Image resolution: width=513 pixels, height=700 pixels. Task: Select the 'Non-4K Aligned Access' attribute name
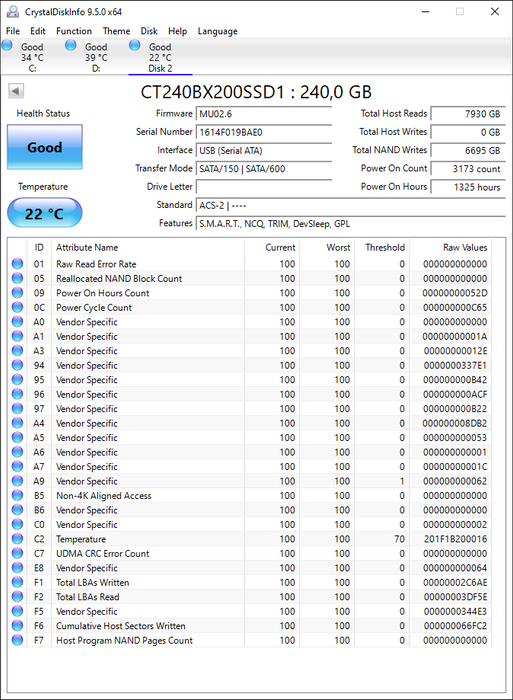pyautogui.click(x=104, y=496)
